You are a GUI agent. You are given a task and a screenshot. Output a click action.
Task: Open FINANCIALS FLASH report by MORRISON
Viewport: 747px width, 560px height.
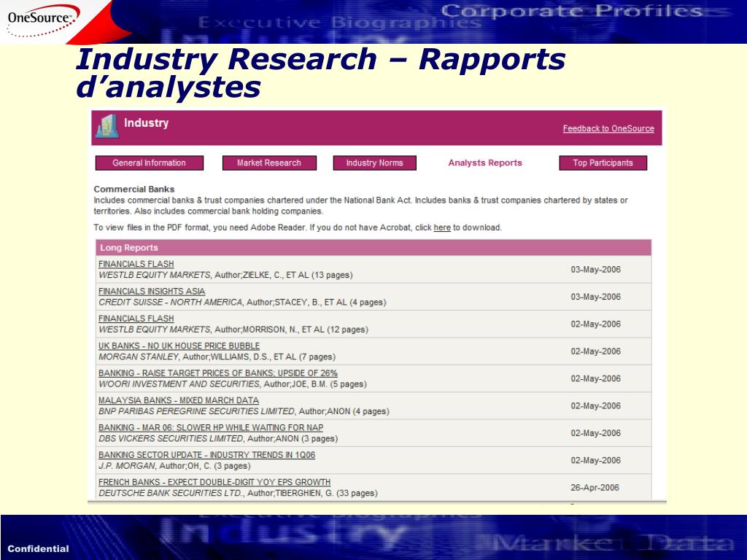[x=136, y=318]
